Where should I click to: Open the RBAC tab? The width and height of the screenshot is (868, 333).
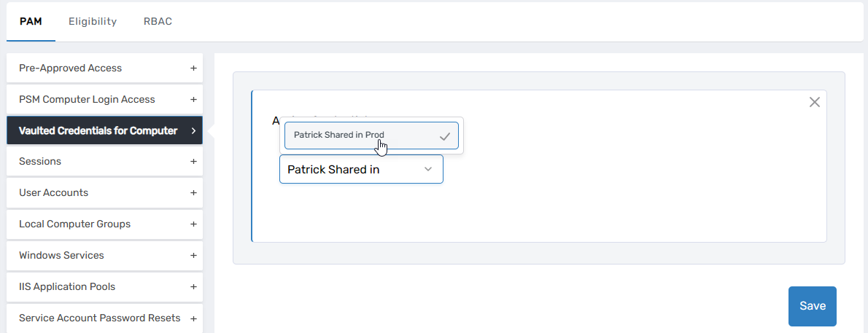(x=158, y=21)
